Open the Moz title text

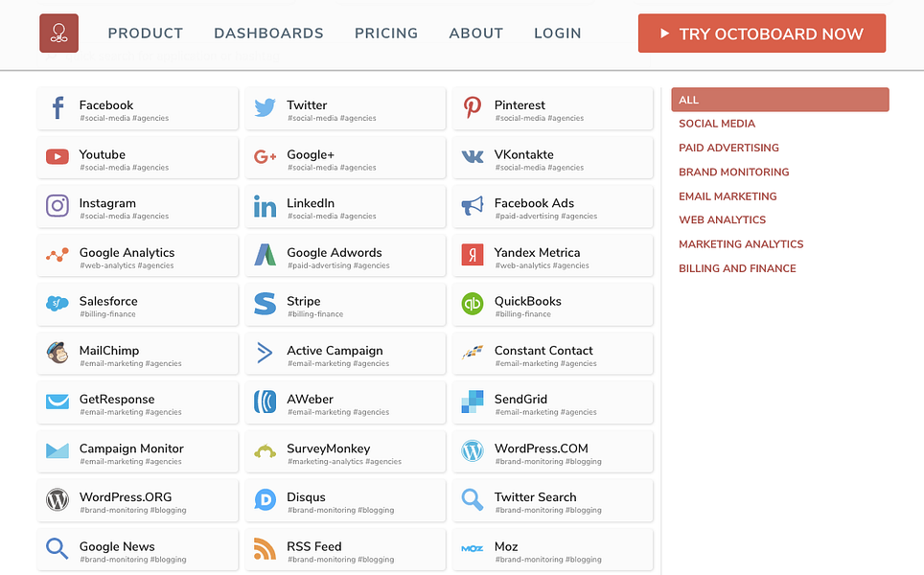506,546
